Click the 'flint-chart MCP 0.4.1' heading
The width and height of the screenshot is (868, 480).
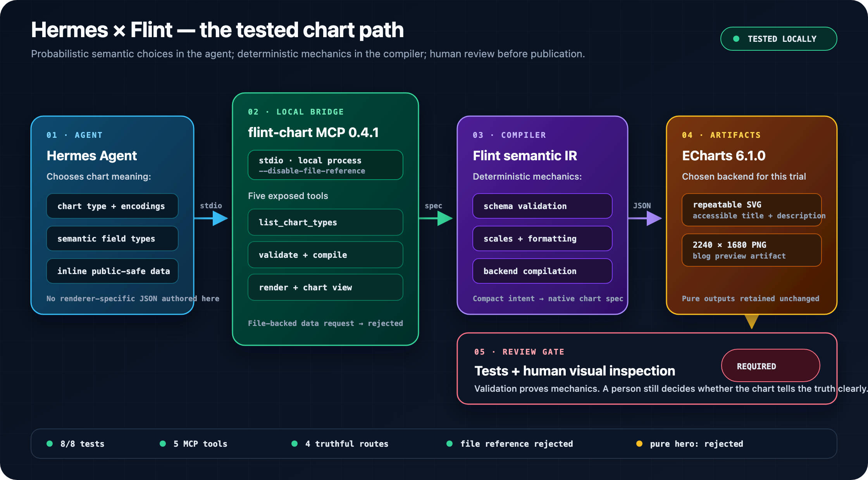pos(313,132)
